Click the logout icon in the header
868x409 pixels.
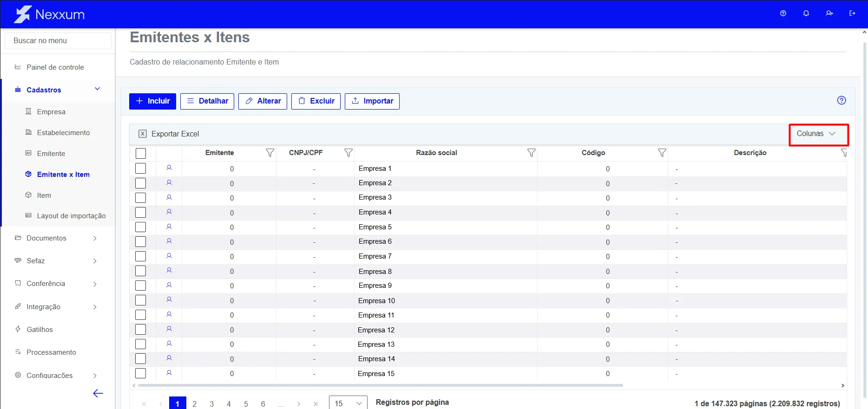(x=852, y=13)
